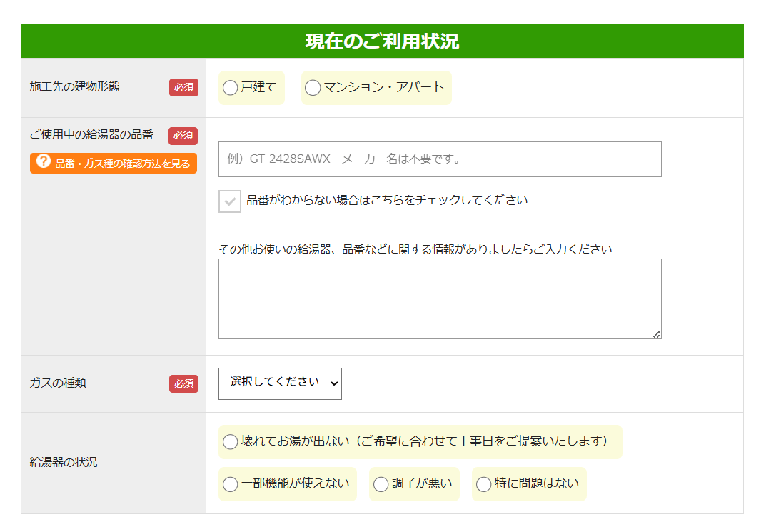Click the water heater model number input field
Image resolution: width=771 pixels, height=532 pixels.
coord(440,159)
